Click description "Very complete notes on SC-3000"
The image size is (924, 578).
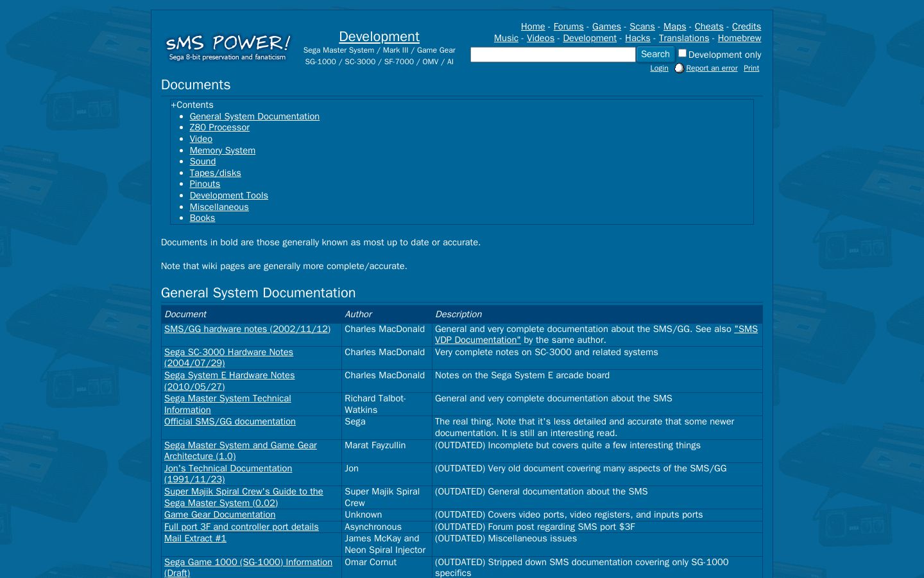[547, 352]
